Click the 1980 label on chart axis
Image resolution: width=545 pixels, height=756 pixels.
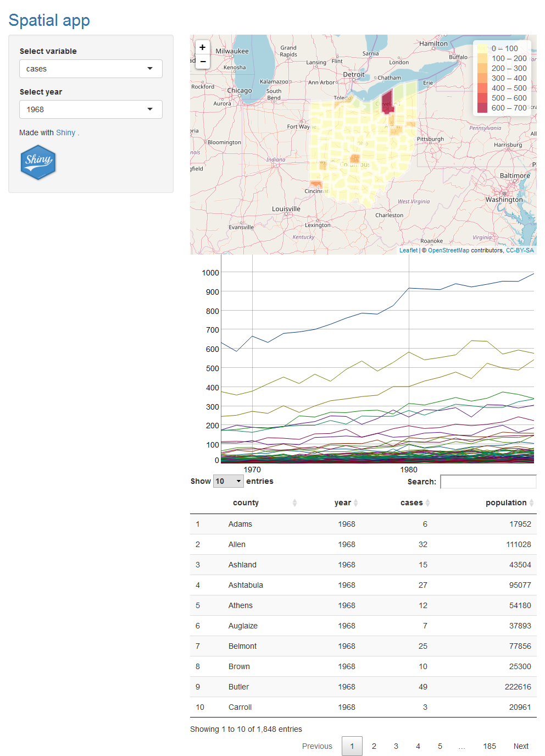point(409,470)
